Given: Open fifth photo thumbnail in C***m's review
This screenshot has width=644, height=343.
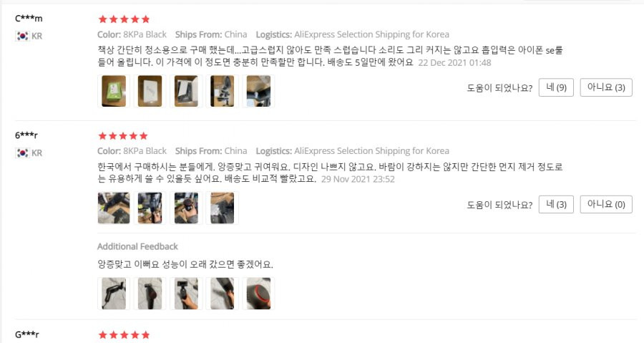Looking at the screenshot, I should [258, 91].
